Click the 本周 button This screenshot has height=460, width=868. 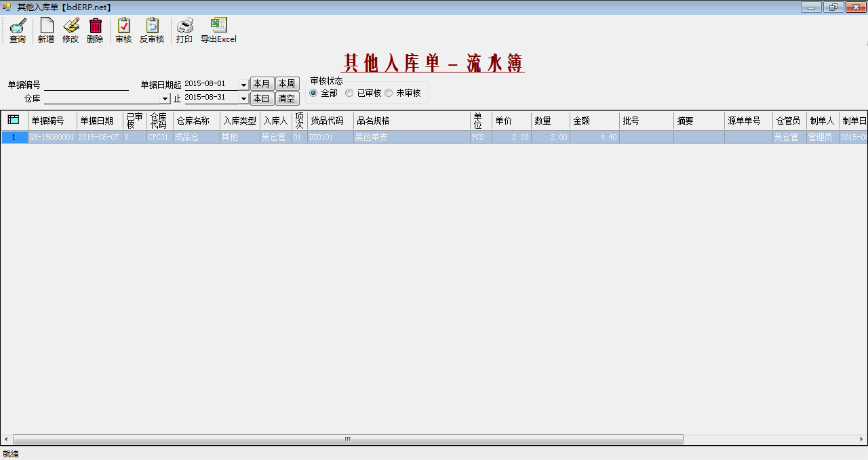pos(287,84)
